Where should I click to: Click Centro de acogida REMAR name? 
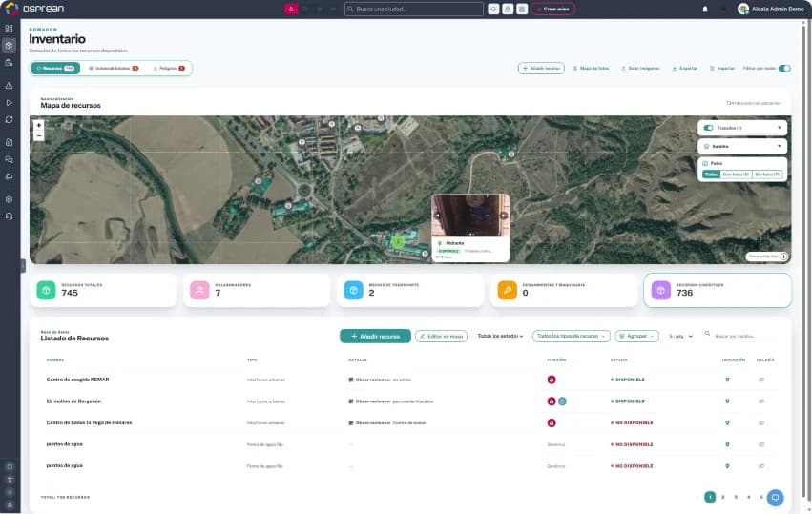(x=77, y=380)
